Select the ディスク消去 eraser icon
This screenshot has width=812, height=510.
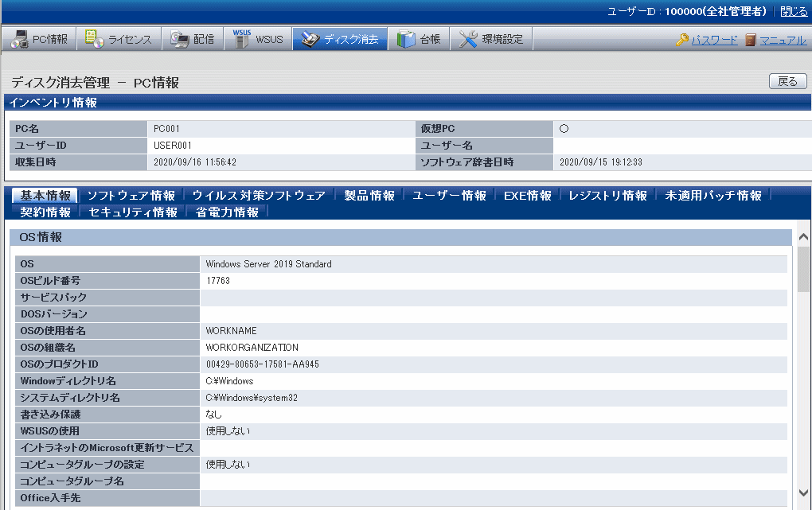coord(310,39)
